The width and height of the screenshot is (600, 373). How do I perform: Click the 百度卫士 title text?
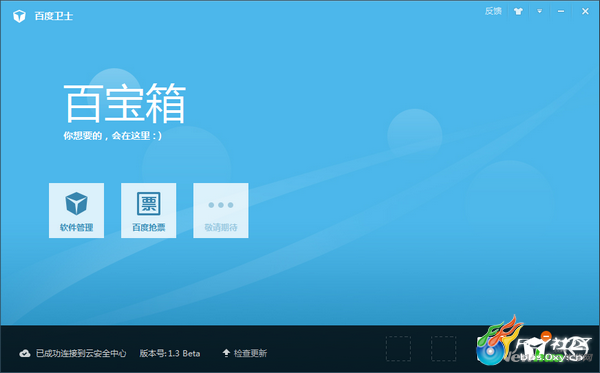pos(54,16)
